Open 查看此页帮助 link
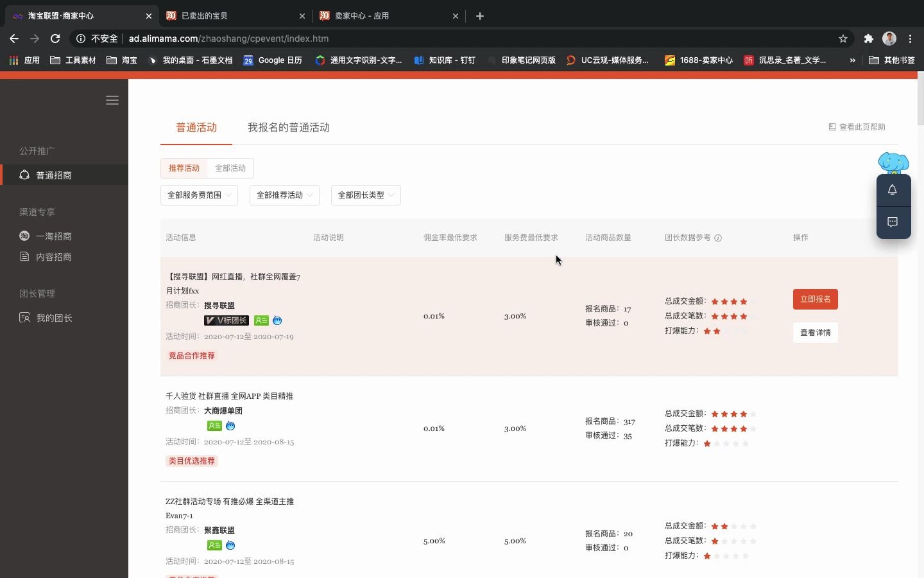 point(857,127)
